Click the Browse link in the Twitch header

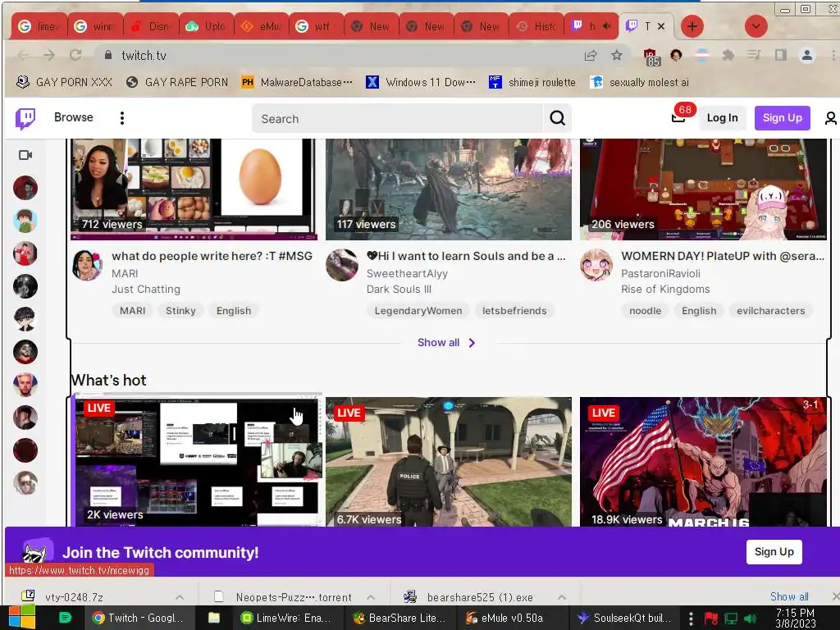73,117
